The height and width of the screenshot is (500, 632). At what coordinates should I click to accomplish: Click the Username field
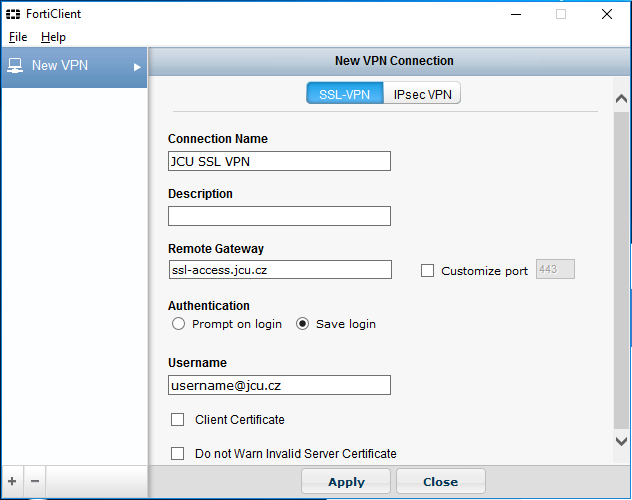[x=279, y=385]
